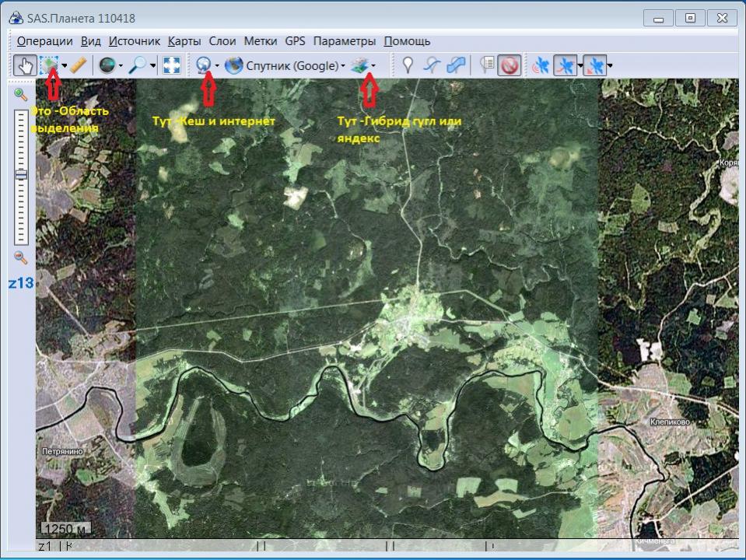Click the vertical zoom level slider
746x560 pixels.
(x=21, y=176)
